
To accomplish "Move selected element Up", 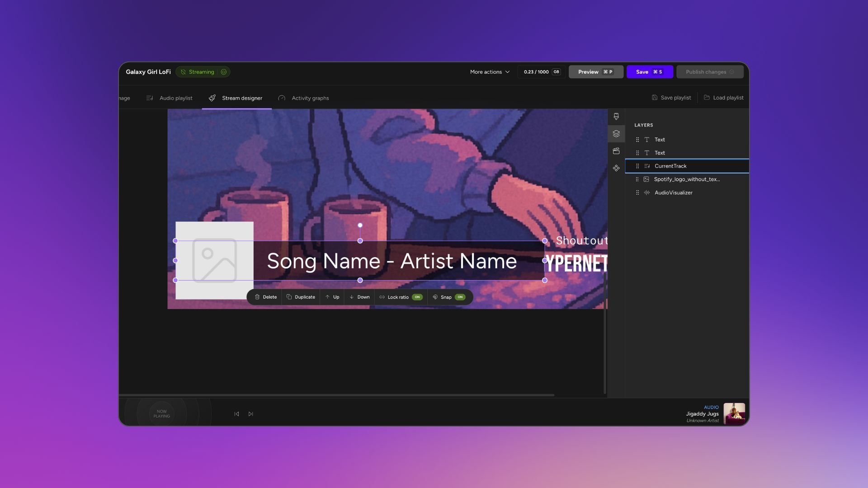I will pyautogui.click(x=332, y=297).
